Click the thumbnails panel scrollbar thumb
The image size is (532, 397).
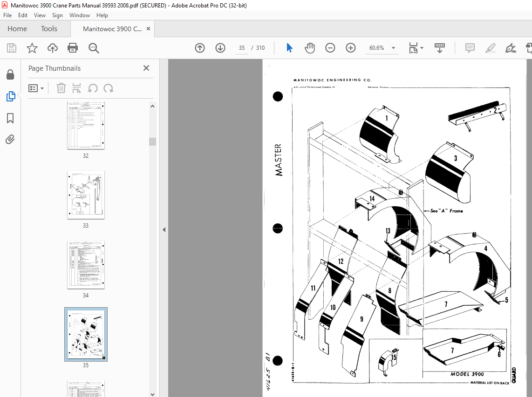point(152,141)
